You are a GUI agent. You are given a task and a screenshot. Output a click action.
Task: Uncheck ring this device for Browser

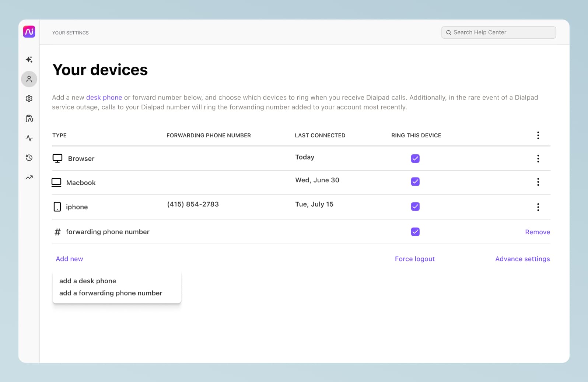(415, 158)
